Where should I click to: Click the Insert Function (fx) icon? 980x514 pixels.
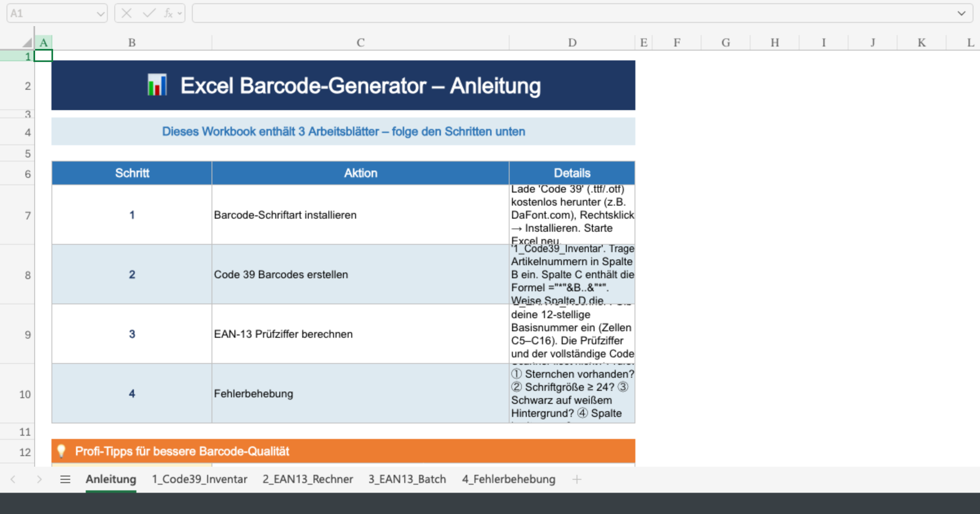pyautogui.click(x=167, y=13)
